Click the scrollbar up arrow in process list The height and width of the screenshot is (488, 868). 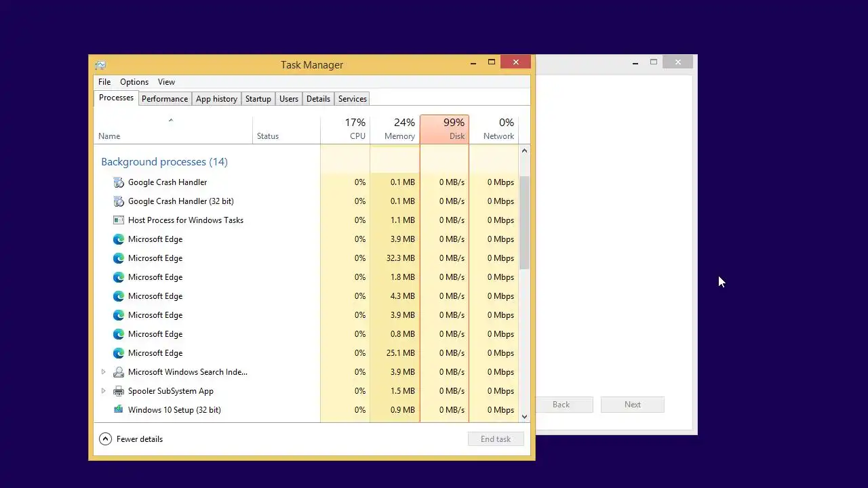pyautogui.click(x=524, y=150)
